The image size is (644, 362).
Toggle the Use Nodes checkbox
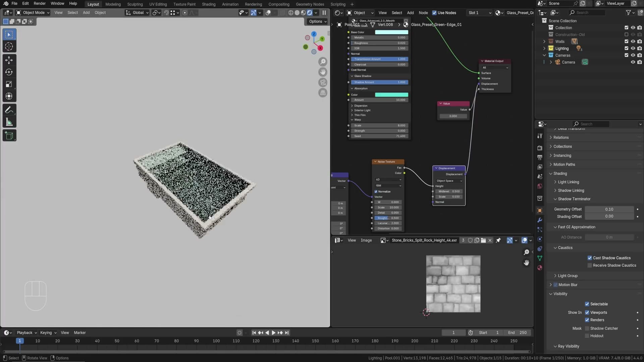coord(434,13)
